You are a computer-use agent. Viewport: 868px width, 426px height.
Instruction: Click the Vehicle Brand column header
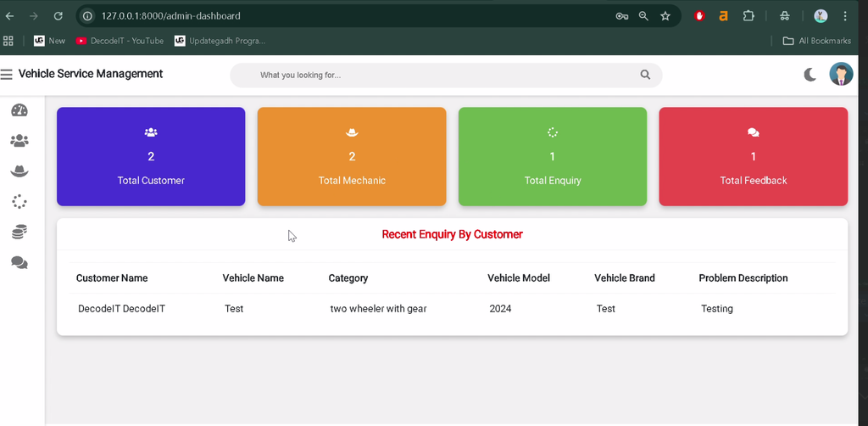[x=625, y=278]
